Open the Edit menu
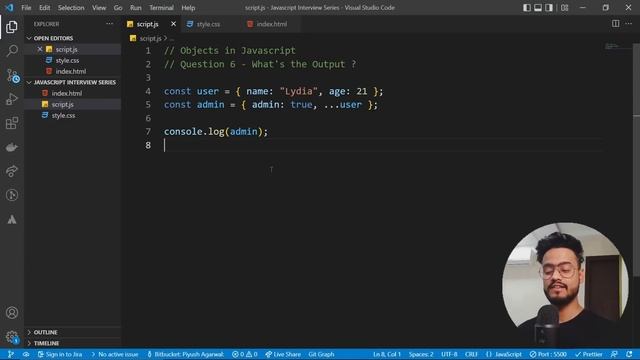The width and height of the screenshot is (640, 360). [x=44, y=8]
